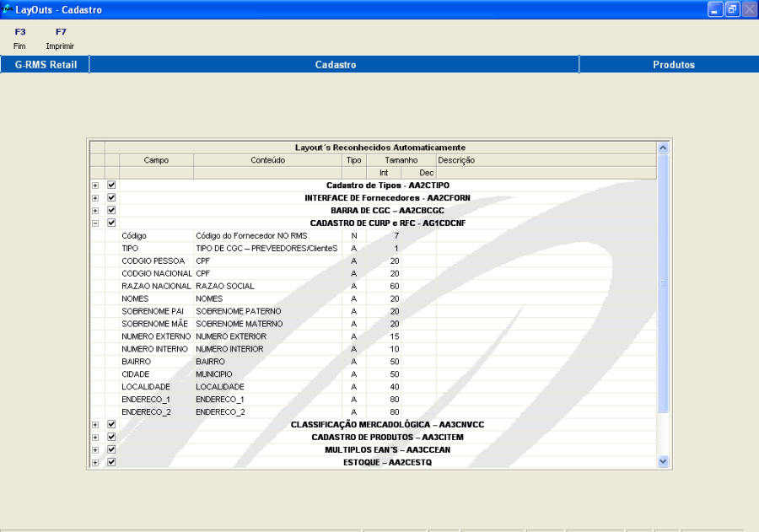Select the ENDERECO_1 field cell
This screenshot has height=532, width=759.
coord(156,400)
